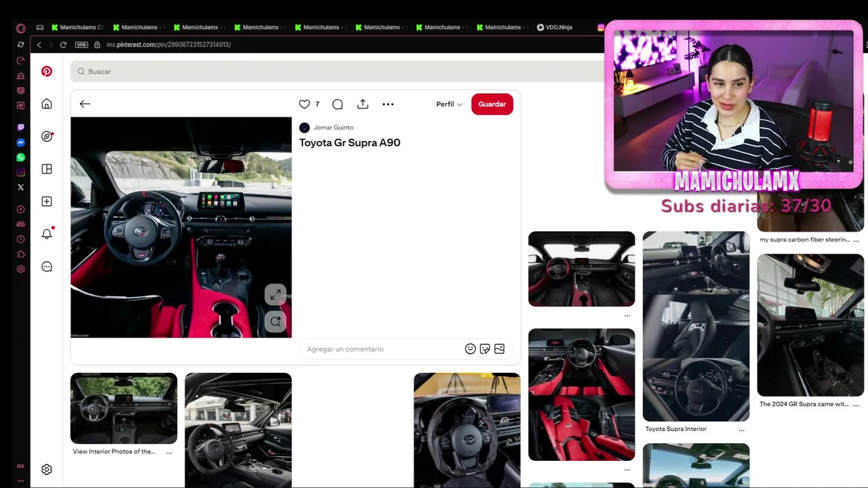The width and height of the screenshot is (868, 488).
Task: Open Pinterest Explore compass icon
Action: click(x=47, y=136)
